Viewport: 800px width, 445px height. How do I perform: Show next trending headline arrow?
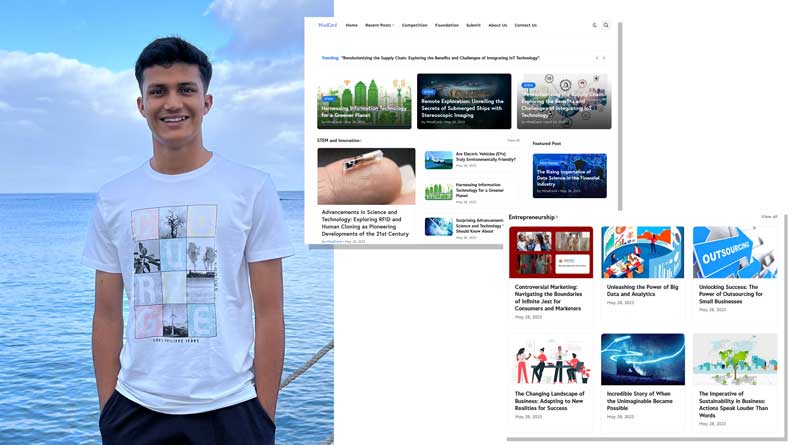(604, 58)
